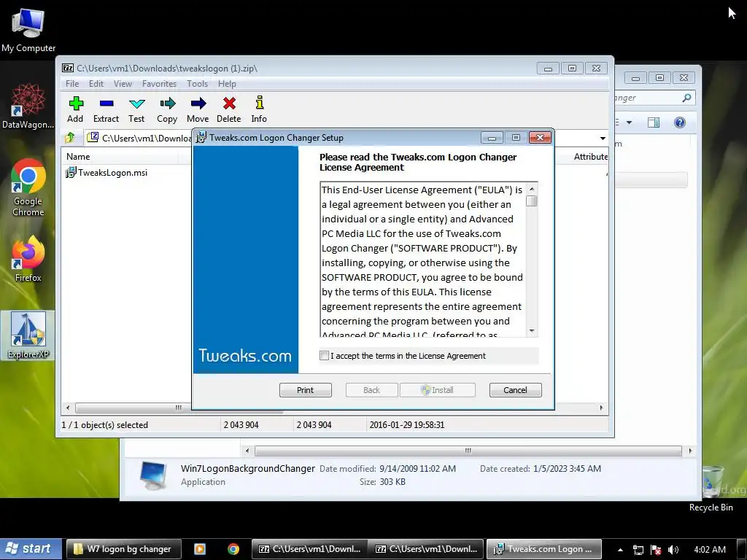Click the EULA scrollbar down arrow

[x=532, y=330]
